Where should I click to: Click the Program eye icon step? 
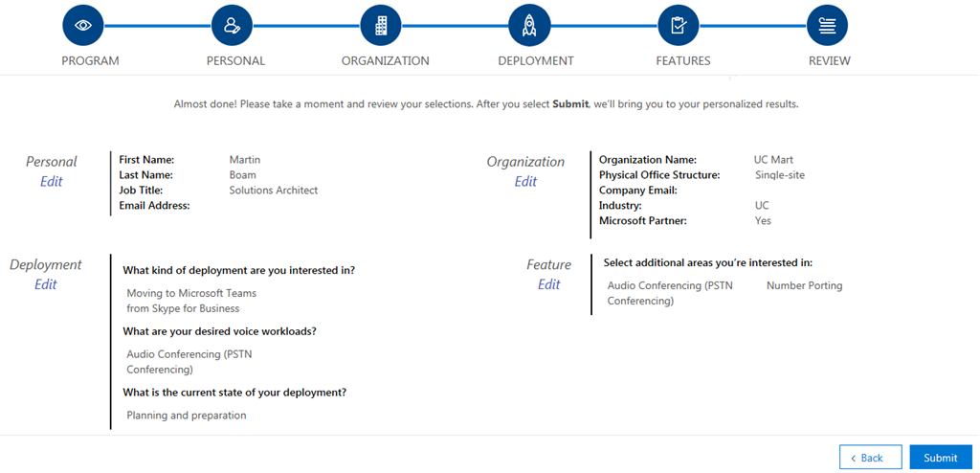(x=83, y=26)
